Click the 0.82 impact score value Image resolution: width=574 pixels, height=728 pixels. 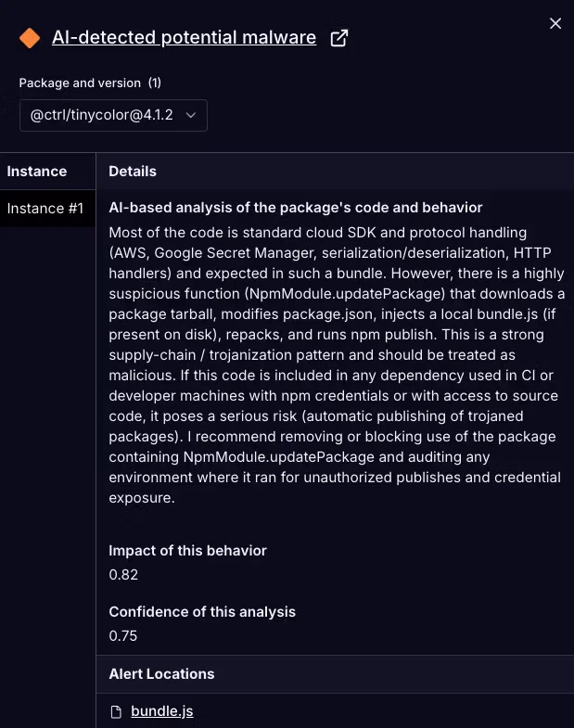pyautogui.click(x=123, y=575)
